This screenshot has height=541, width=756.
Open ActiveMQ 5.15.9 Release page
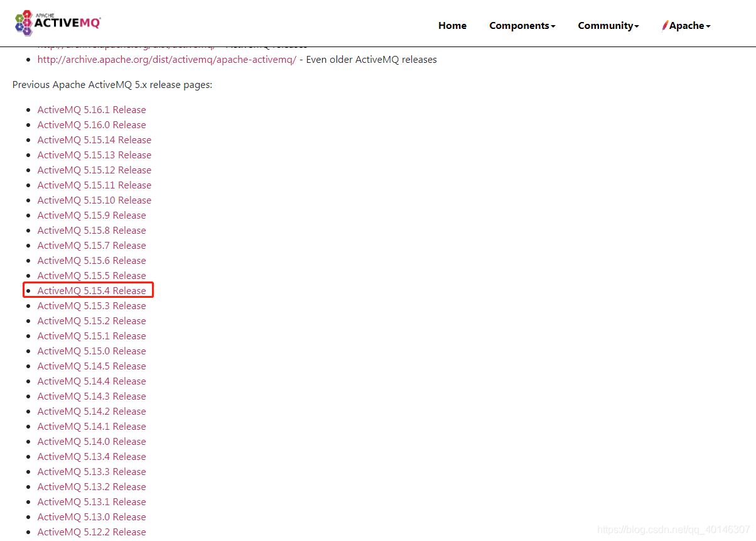[92, 216]
